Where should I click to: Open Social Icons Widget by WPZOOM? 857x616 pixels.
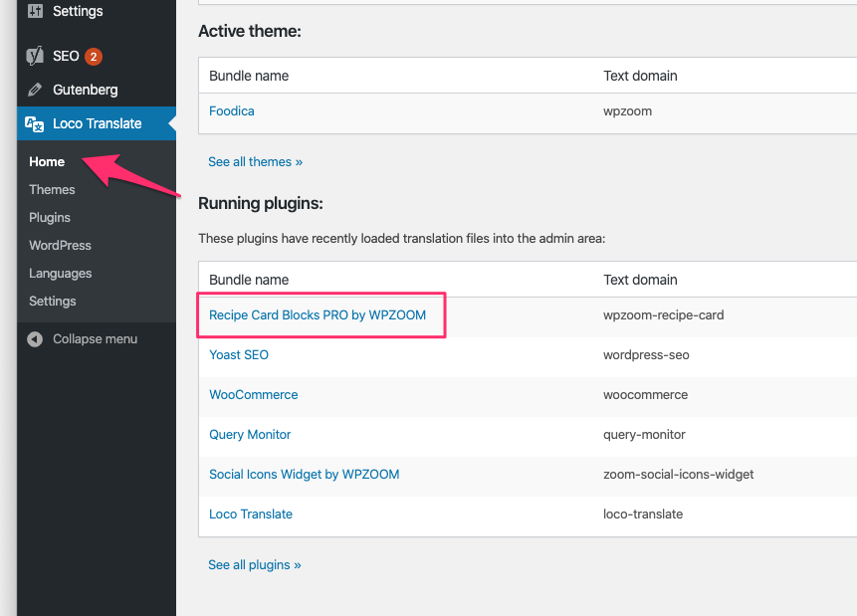[x=305, y=475]
